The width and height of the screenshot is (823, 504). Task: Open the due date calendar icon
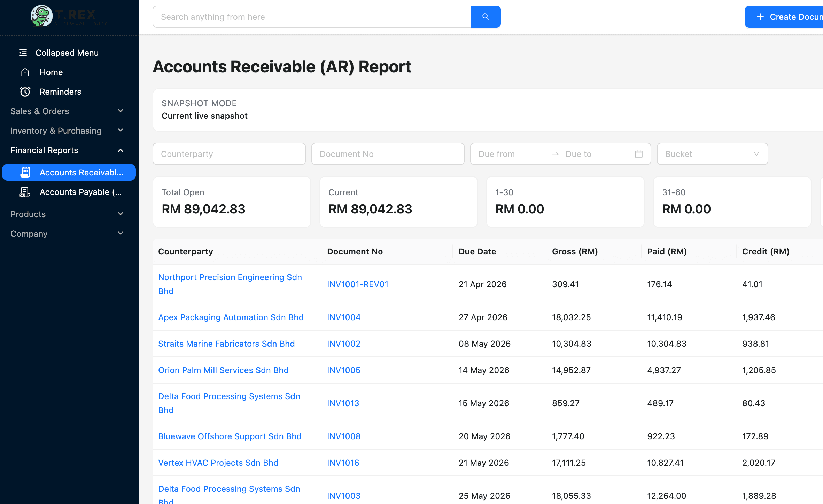[638, 154]
